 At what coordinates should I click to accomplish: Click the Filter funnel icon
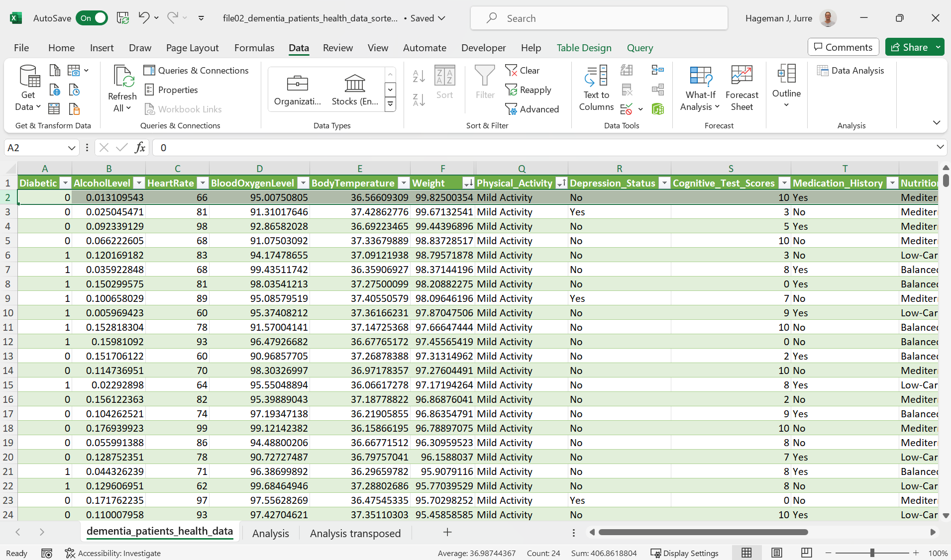pos(484,82)
